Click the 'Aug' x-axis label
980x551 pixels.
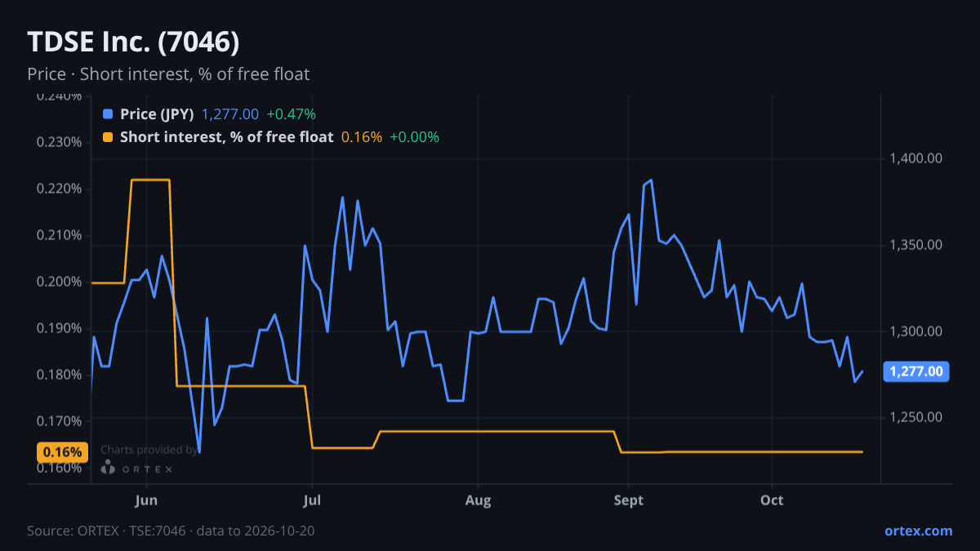[x=479, y=500]
